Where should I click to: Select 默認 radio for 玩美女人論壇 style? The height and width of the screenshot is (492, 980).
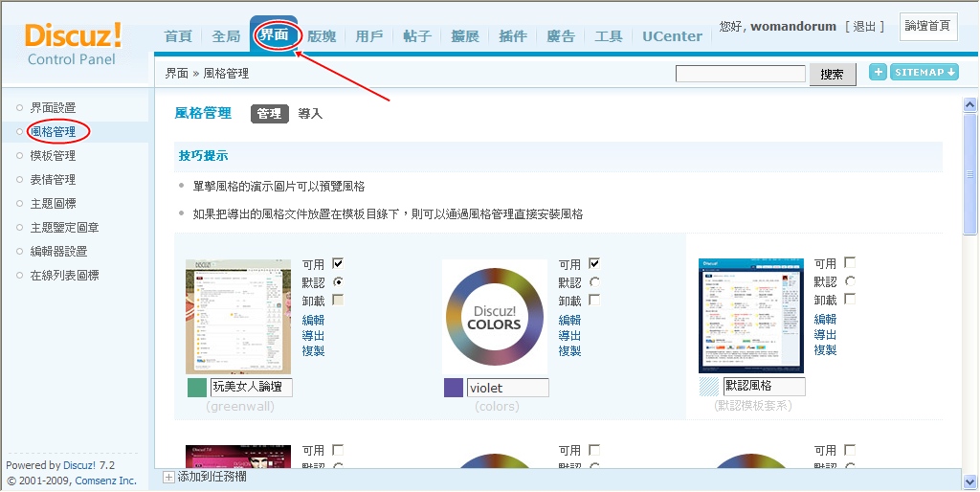tap(338, 281)
